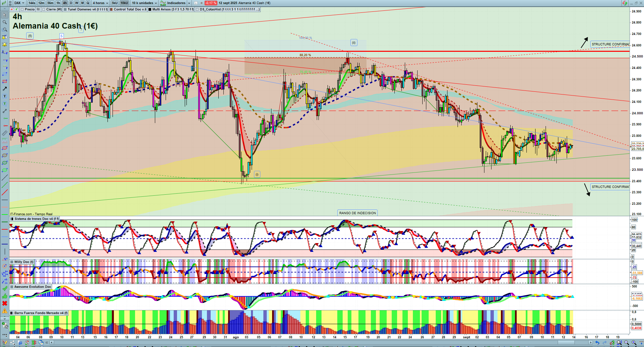Click the pencil drawing icon at bottom-left
This screenshot has width=644, height=347.
click(x=5, y=343)
